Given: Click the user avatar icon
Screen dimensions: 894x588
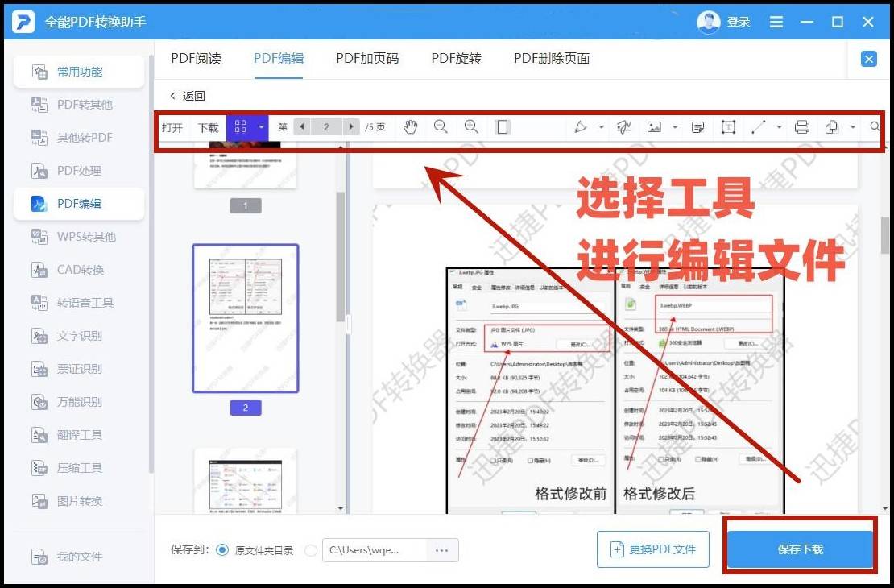Looking at the screenshot, I should click(x=708, y=23).
